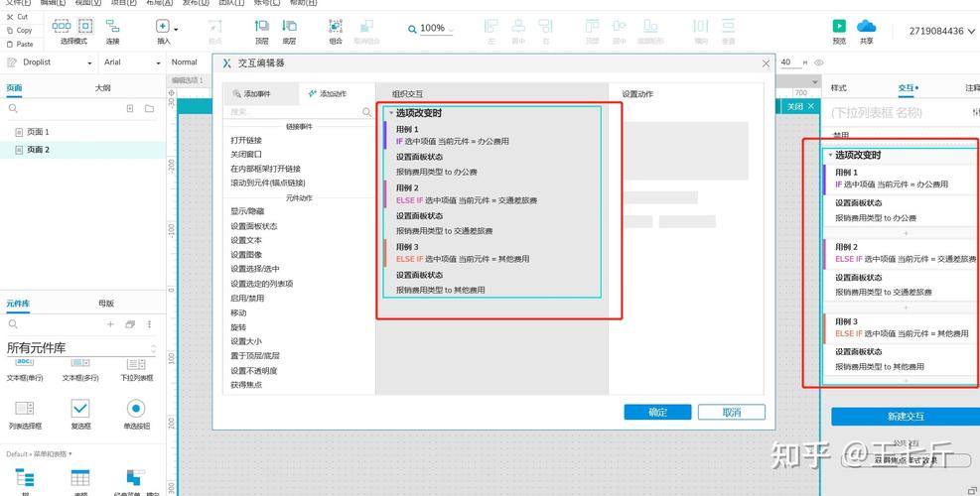Click the add library plus icon
This screenshot has height=496, width=980.
pos(110,324)
